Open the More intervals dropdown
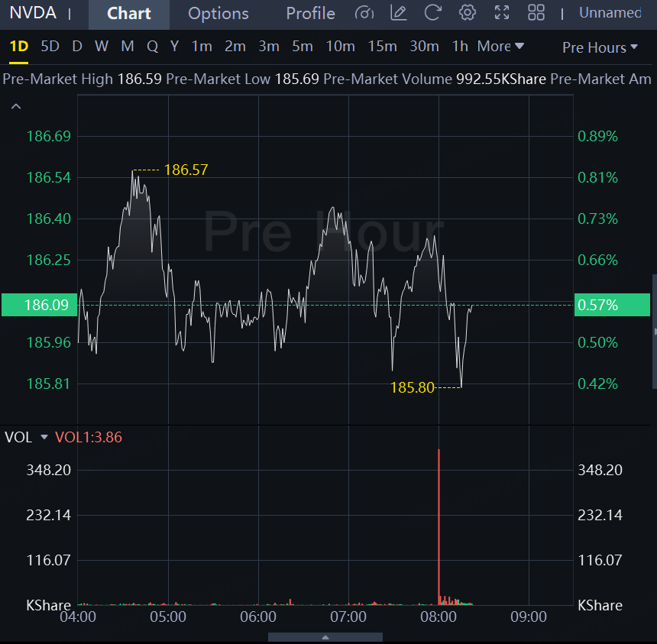The width and height of the screenshot is (657, 644). pos(500,47)
